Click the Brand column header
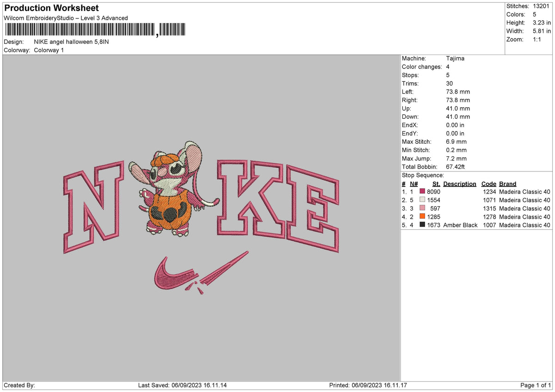Viewport: 555px width, 392px height. click(x=507, y=184)
